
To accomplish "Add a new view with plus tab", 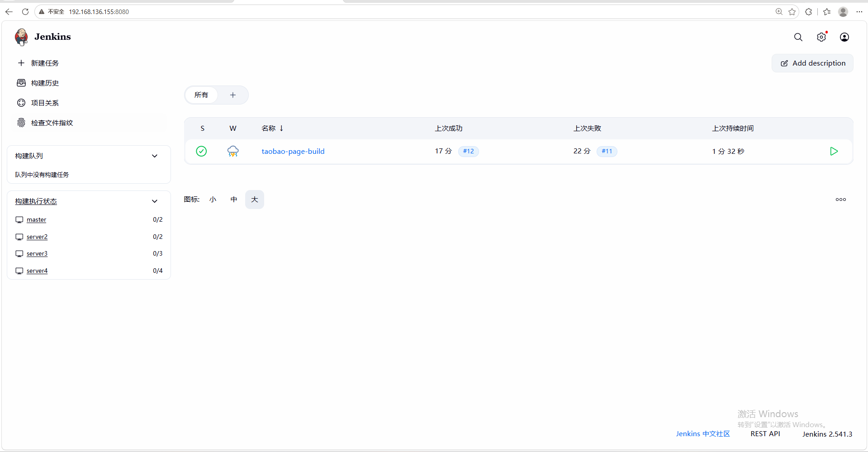I will click(x=233, y=95).
